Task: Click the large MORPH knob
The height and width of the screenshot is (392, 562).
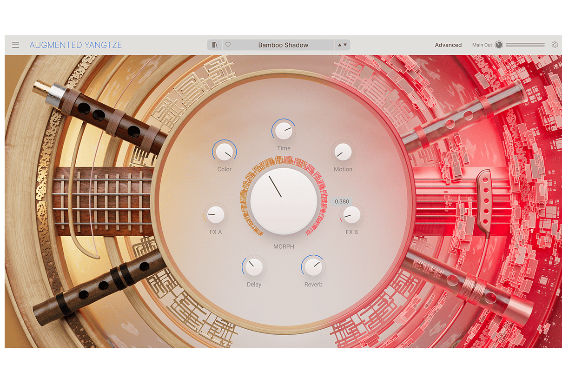Action: coord(284,201)
